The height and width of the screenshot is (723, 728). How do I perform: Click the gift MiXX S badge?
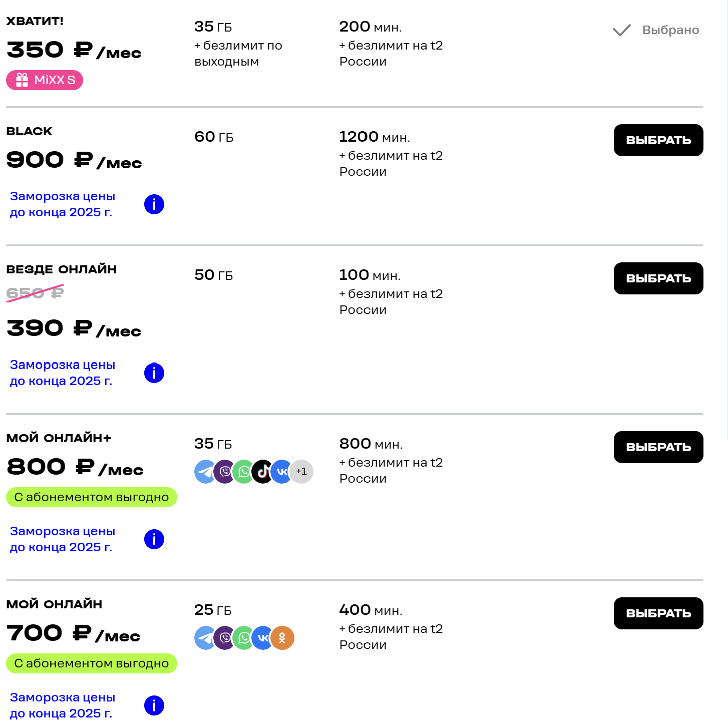click(x=45, y=80)
